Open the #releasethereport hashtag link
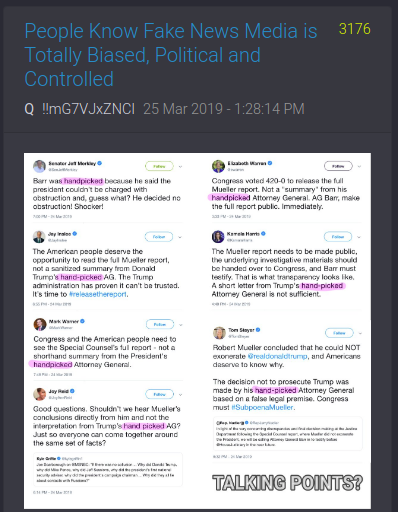 98,294
